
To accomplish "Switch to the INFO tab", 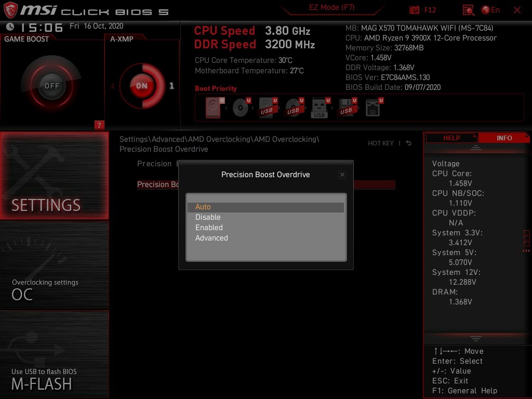I will [504, 138].
